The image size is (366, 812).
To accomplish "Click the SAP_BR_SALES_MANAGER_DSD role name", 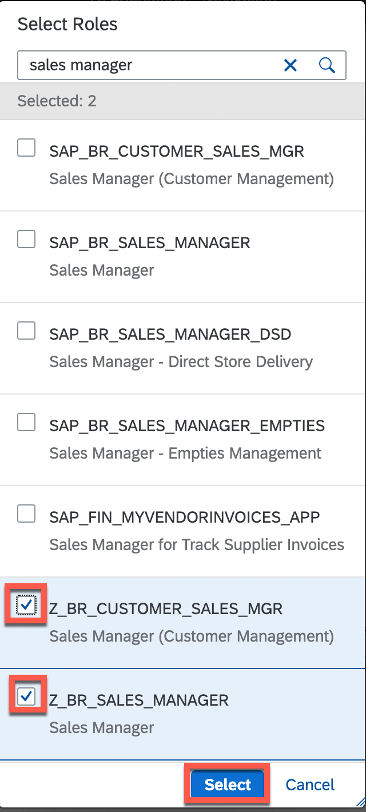I will pos(170,335).
